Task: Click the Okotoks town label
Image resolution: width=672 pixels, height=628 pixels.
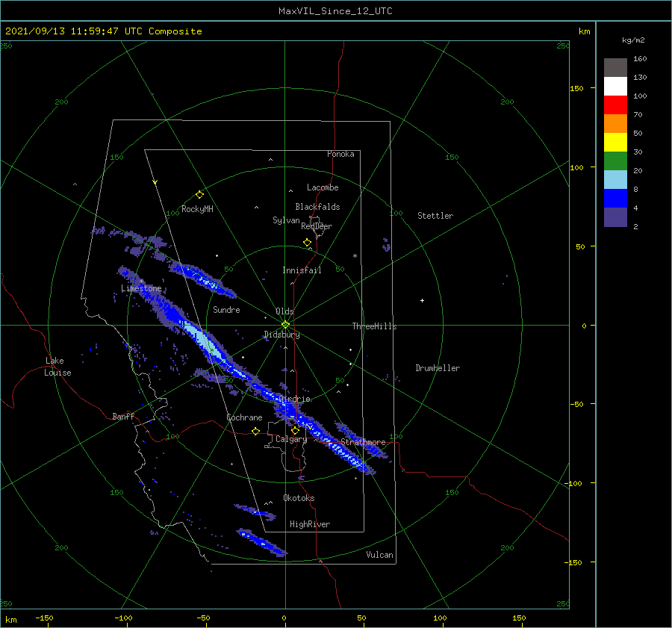Action: [x=299, y=498]
